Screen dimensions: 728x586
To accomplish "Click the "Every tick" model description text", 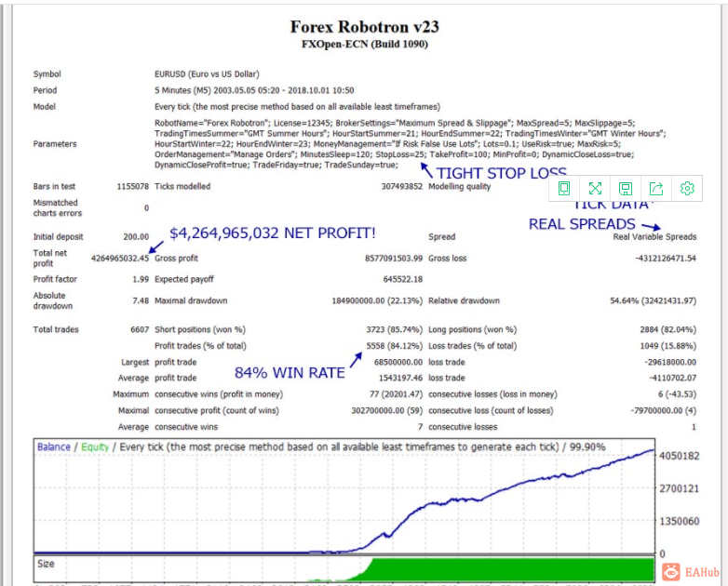I will click(297, 107).
